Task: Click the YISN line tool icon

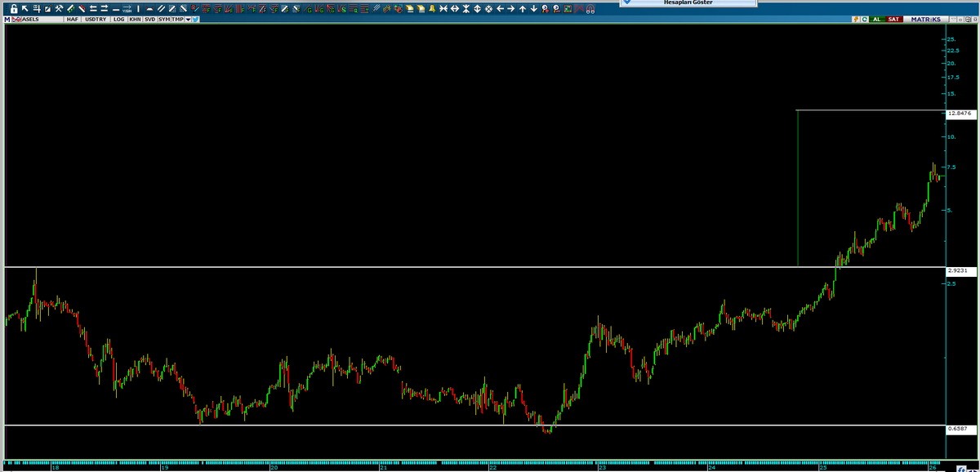Action: 127,9
